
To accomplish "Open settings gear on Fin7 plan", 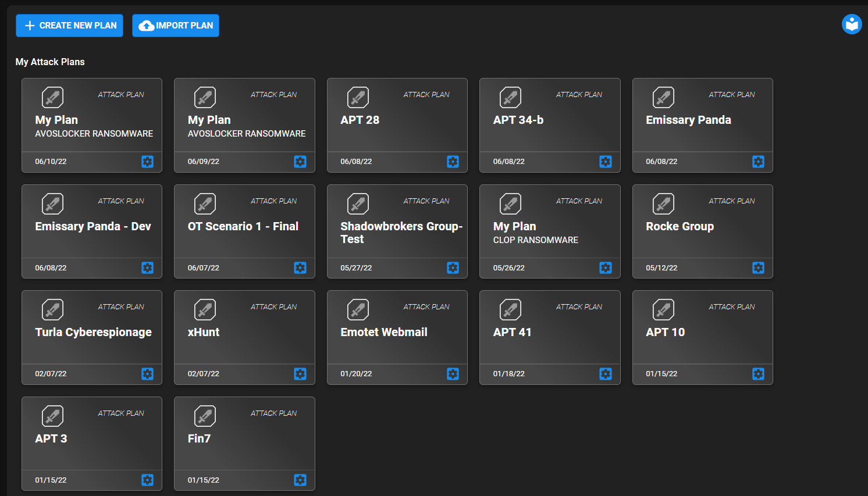I will point(300,480).
